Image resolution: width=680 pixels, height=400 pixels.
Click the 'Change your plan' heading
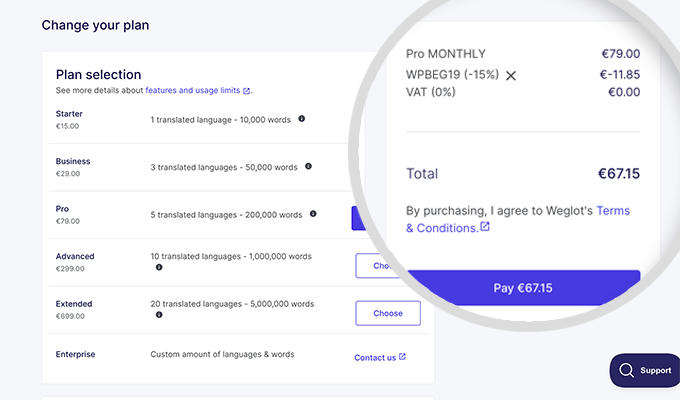point(95,25)
